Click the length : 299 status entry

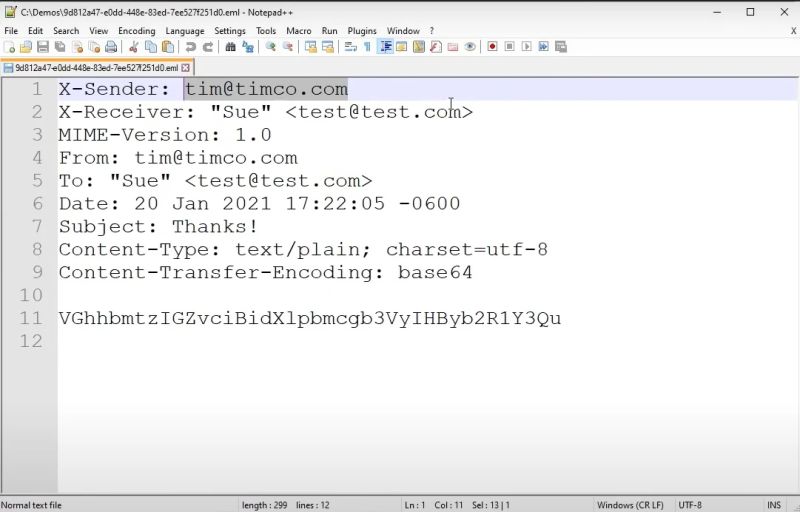264,505
